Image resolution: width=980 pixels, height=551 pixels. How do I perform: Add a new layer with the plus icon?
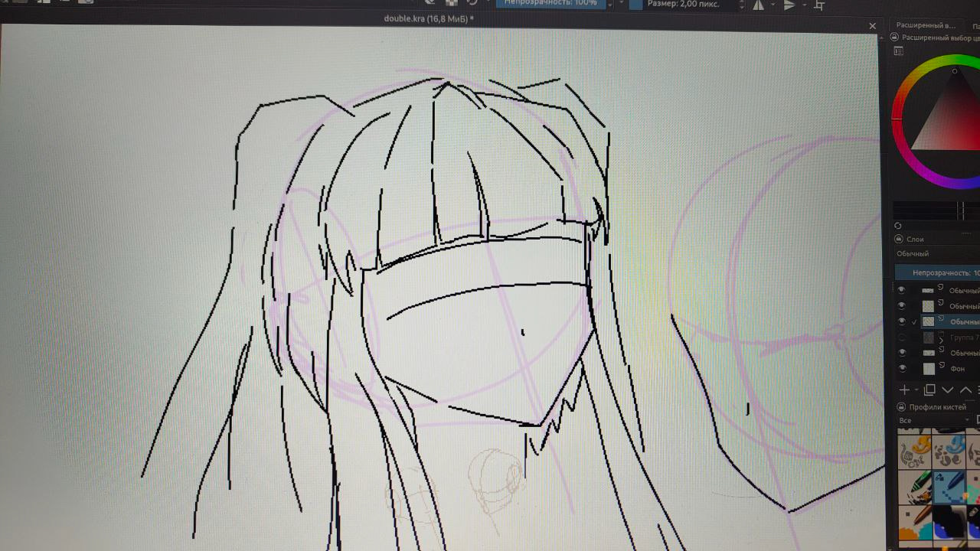(x=904, y=390)
